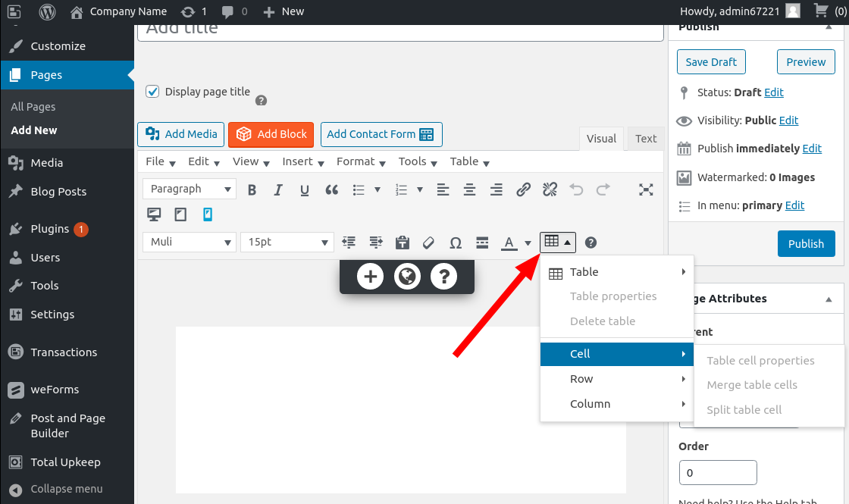This screenshot has width=849, height=504.
Task: Open the File menu
Action: coord(160,161)
